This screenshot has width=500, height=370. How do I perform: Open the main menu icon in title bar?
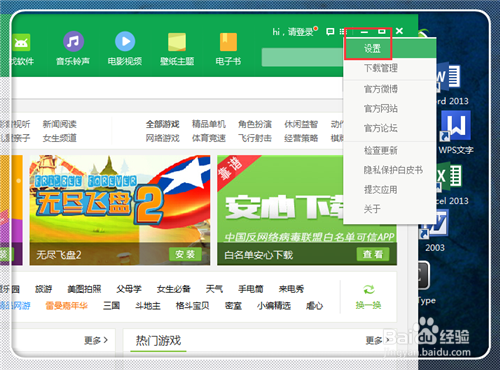tap(343, 32)
